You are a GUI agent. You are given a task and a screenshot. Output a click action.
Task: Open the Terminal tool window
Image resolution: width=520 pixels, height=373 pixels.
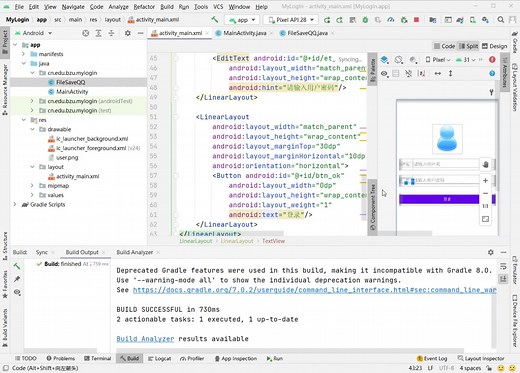(x=98, y=358)
